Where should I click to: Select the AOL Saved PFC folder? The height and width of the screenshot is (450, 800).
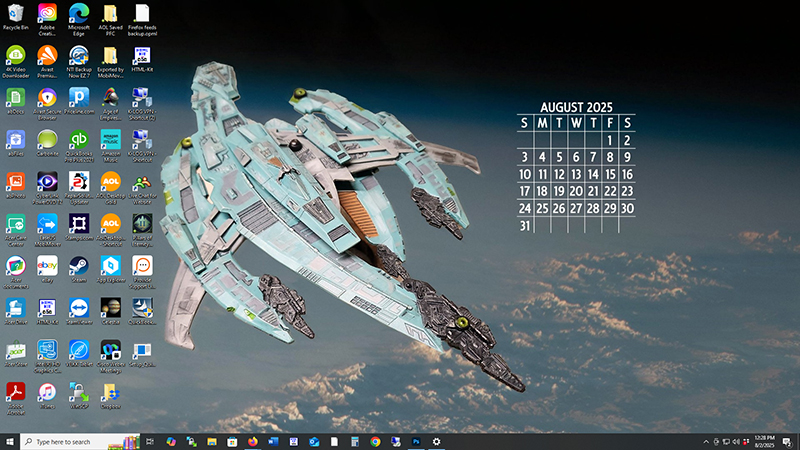[x=111, y=19]
